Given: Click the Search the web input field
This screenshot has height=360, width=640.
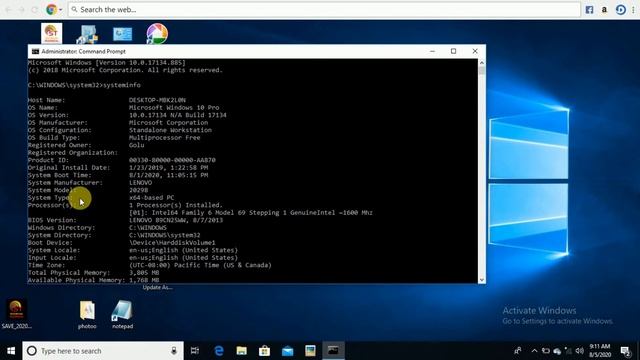Looking at the screenshot, I should (324, 9).
